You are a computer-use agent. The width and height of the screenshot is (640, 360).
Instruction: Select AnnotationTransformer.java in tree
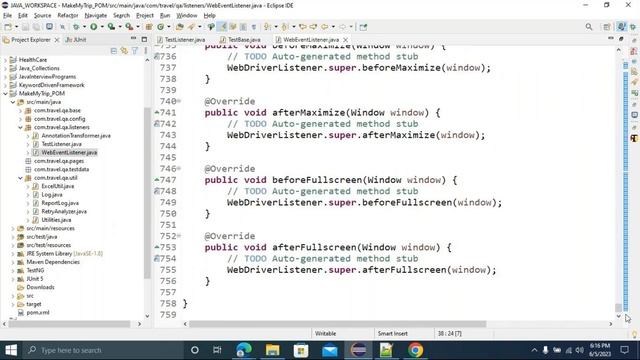tap(76, 136)
